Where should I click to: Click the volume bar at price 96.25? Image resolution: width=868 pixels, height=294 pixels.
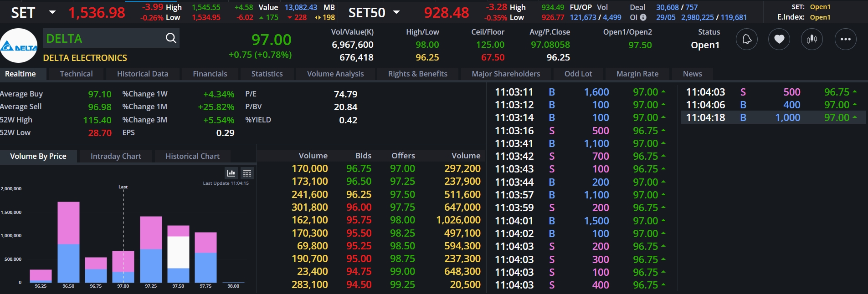pyautogui.click(x=41, y=276)
